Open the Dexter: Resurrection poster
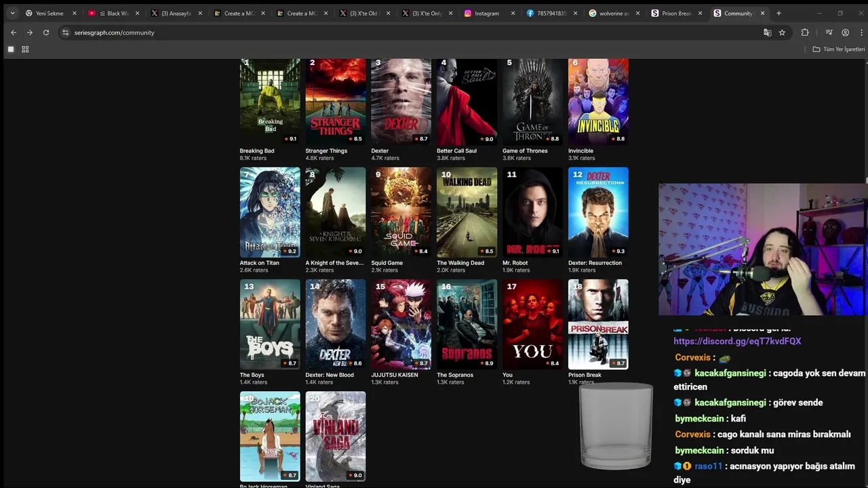 coord(599,212)
